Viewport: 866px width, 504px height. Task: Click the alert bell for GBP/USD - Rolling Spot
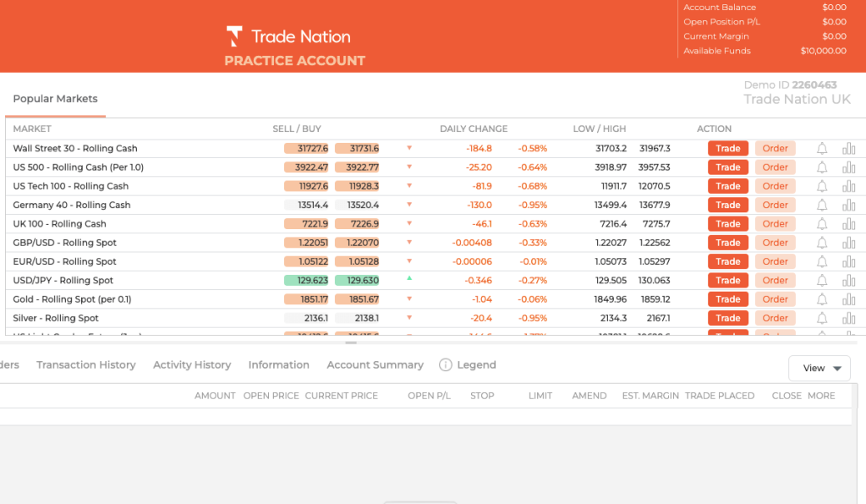point(820,243)
